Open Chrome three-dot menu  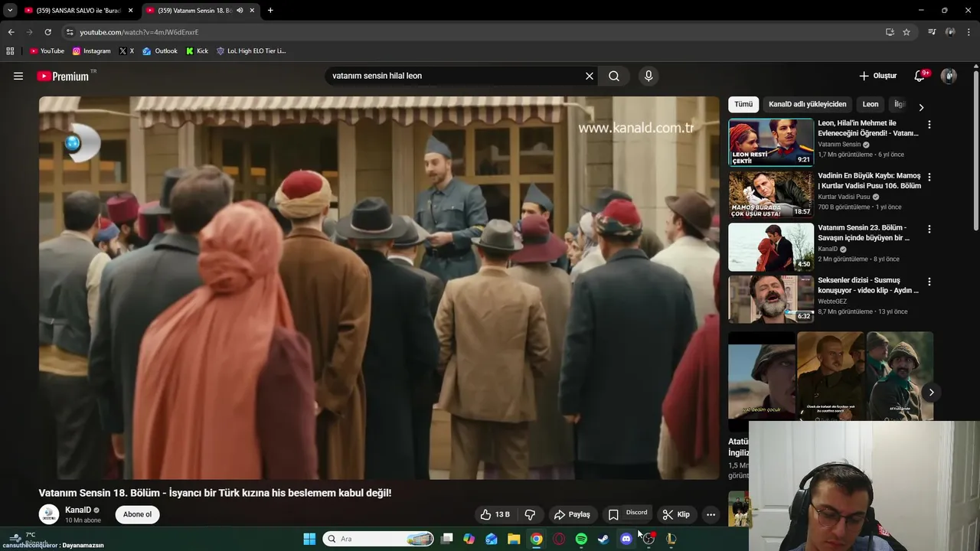tap(969, 32)
